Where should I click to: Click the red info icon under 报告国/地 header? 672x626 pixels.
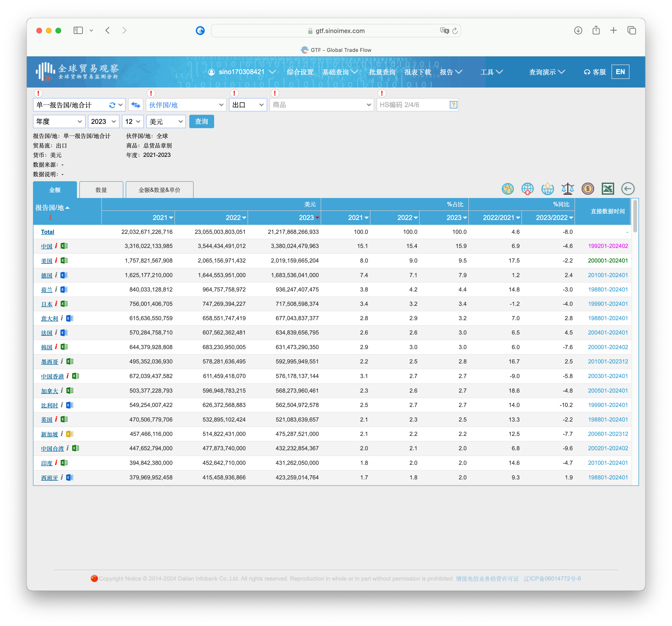tap(50, 217)
